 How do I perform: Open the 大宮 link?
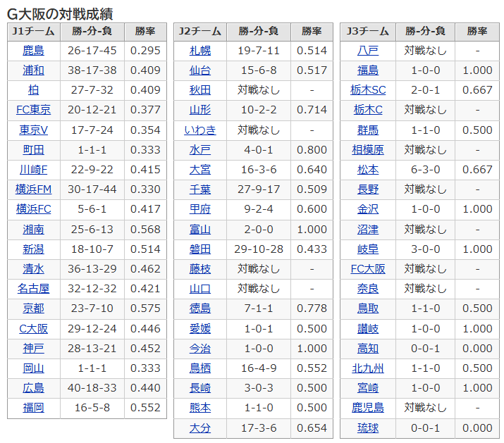point(200,170)
